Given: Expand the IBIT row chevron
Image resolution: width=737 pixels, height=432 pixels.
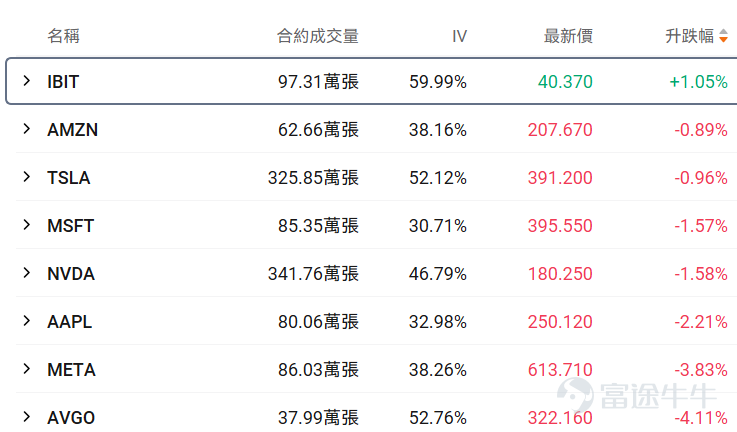Looking at the screenshot, I should point(27,81).
